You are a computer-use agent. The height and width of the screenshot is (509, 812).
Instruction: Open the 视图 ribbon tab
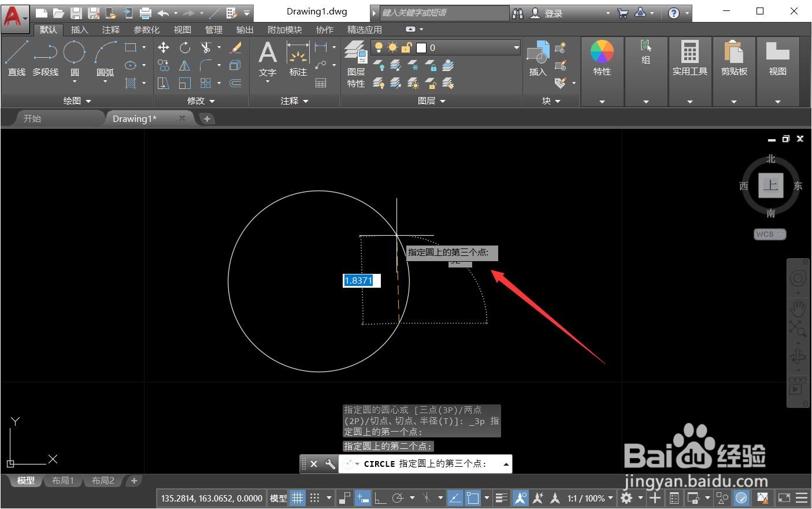(182, 29)
